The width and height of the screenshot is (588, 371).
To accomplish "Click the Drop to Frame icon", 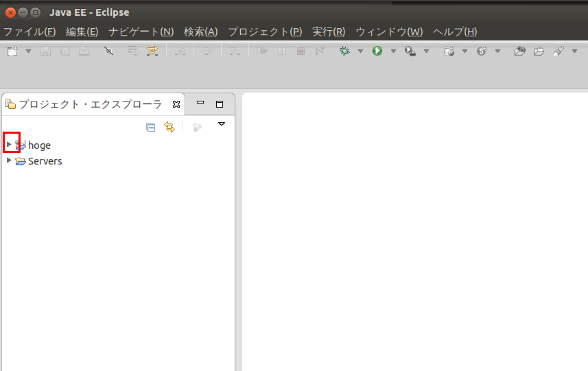I will click(x=133, y=51).
